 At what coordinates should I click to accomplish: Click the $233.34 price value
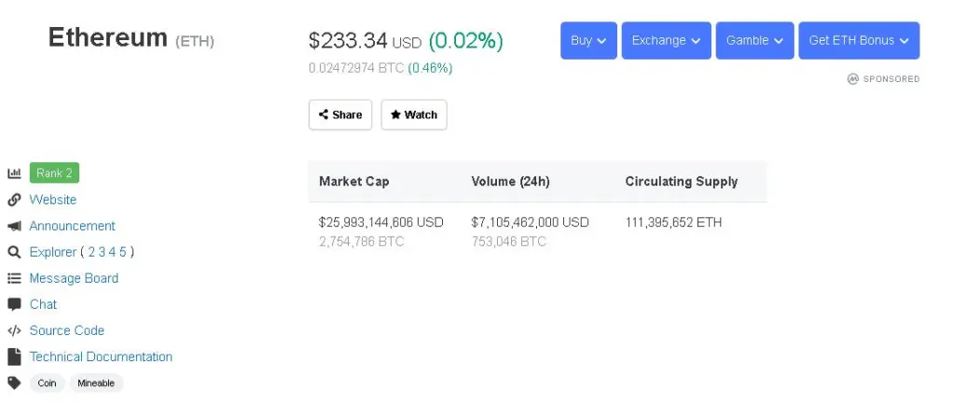[x=348, y=41]
